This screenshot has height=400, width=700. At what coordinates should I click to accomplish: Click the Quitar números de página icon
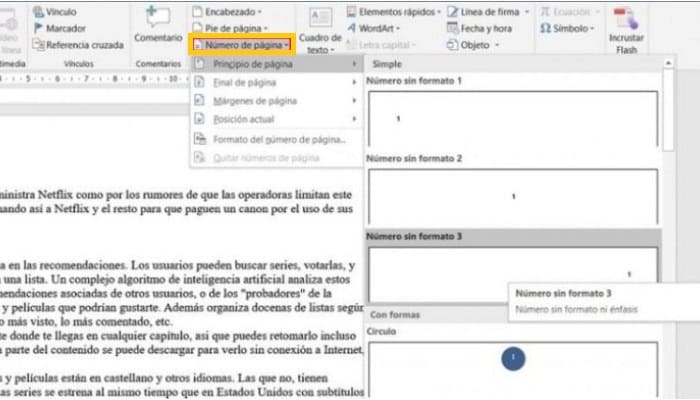200,157
